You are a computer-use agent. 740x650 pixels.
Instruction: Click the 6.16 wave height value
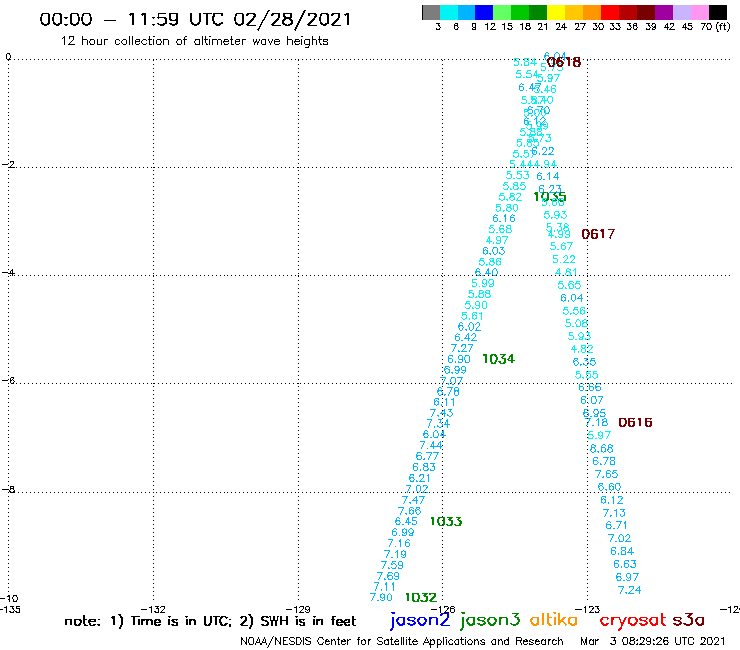point(504,219)
